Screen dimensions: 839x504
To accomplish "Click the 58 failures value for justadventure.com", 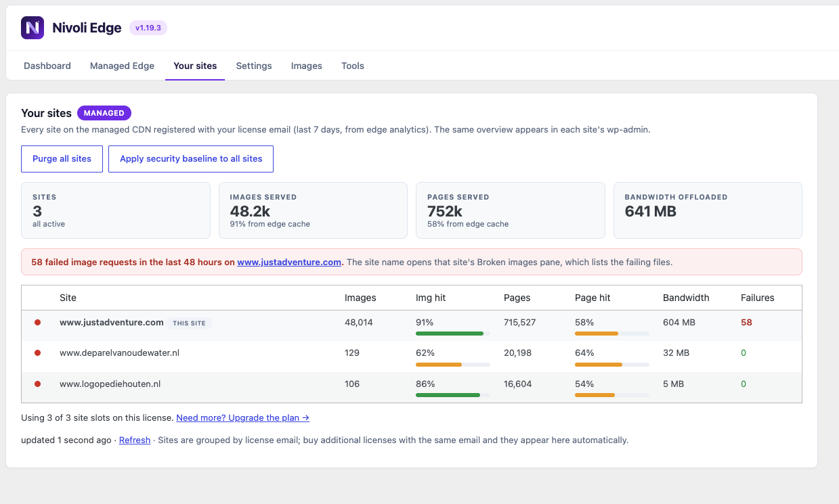I will (746, 323).
